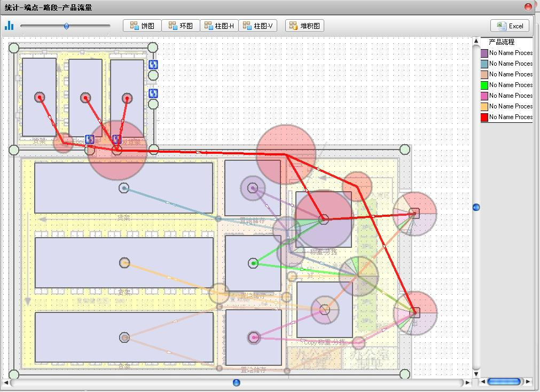Select the 产品流程 legend header
The height and width of the screenshot is (392, 540).
pyautogui.click(x=502, y=42)
